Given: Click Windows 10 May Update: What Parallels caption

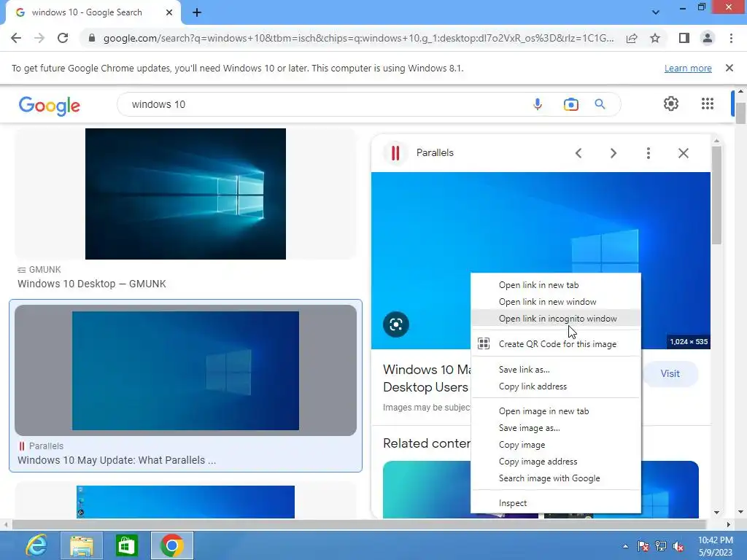Looking at the screenshot, I should pyautogui.click(x=117, y=461).
